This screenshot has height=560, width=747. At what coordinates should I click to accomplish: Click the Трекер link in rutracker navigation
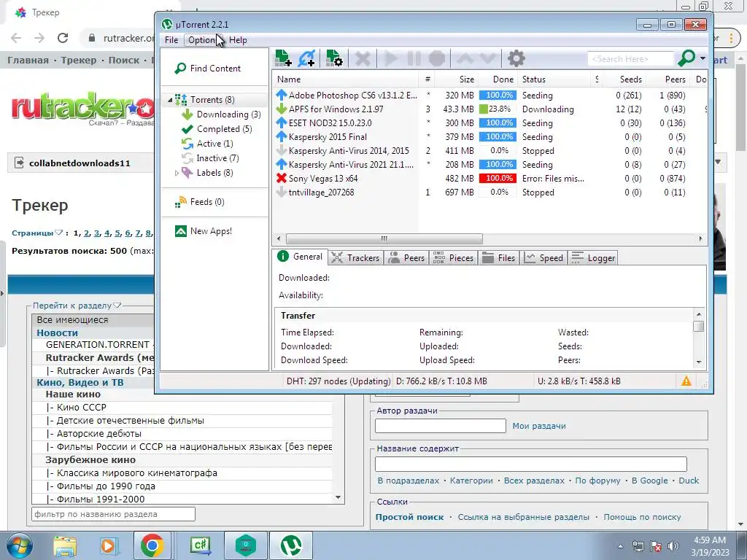(79, 61)
